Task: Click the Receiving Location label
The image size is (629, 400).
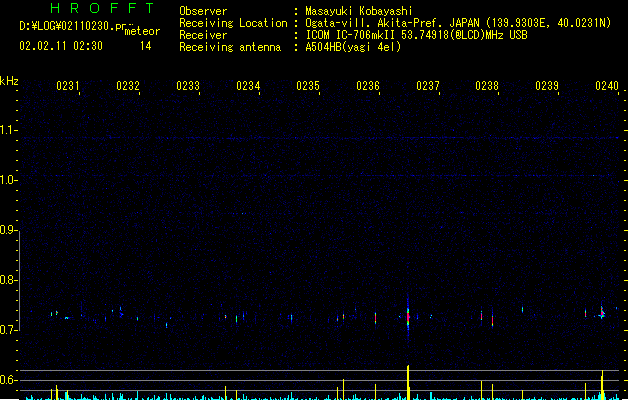Action: pos(233,23)
